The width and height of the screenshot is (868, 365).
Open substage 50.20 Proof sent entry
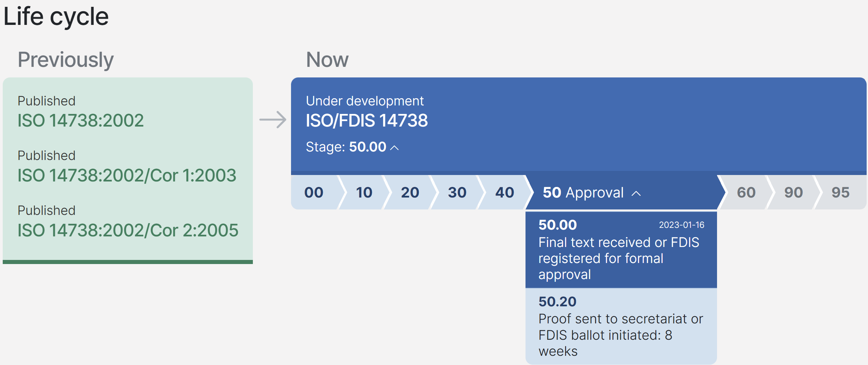pos(620,326)
